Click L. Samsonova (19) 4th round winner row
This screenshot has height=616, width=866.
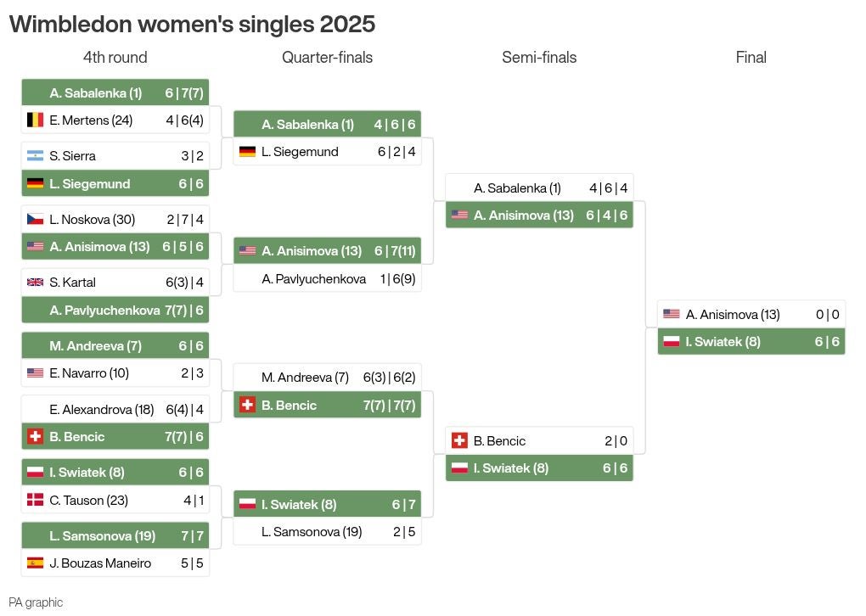[x=115, y=536]
